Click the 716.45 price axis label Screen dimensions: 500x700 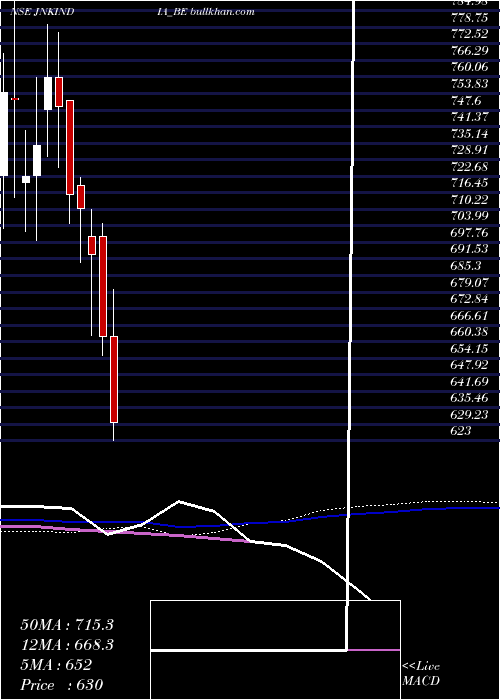(x=469, y=183)
